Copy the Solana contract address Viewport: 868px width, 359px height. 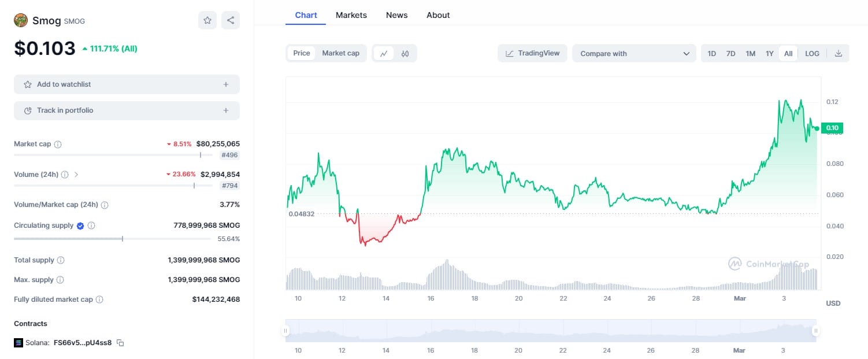click(120, 343)
